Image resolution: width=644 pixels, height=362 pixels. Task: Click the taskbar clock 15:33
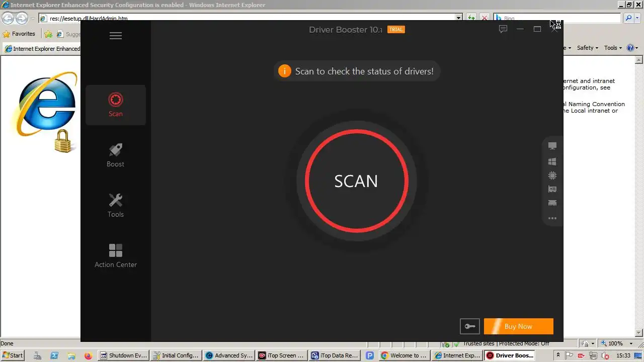click(623, 355)
